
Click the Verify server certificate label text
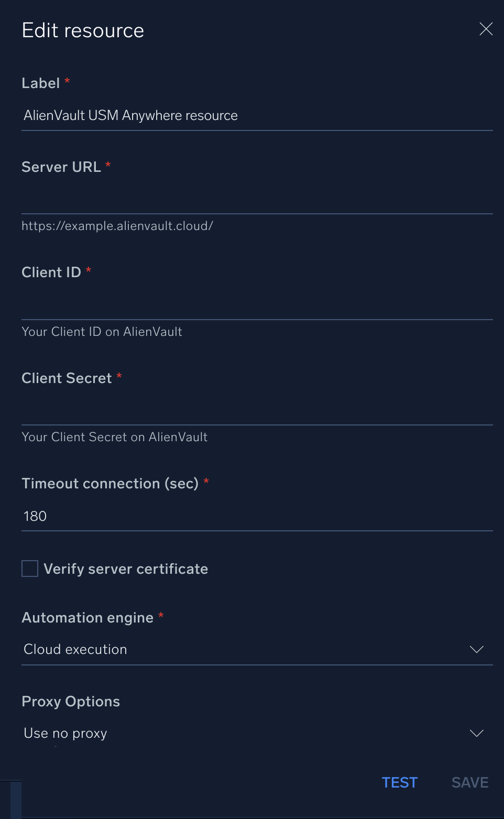[126, 569]
